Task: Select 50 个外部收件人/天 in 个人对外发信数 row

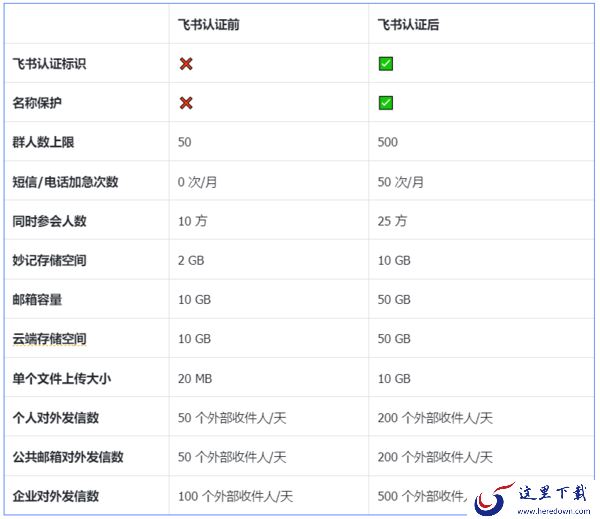Action: tap(232, 418)
